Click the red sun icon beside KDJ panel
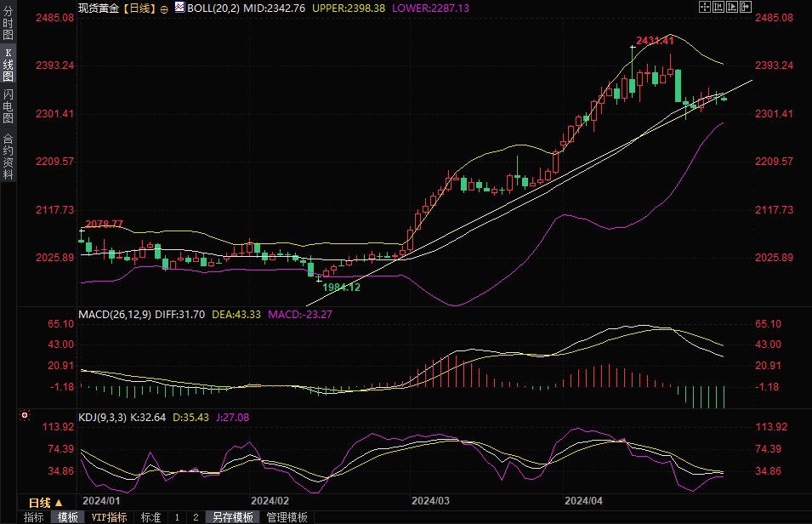The height and width of the screenshot is (524, 812). click(x=24, y=416)
